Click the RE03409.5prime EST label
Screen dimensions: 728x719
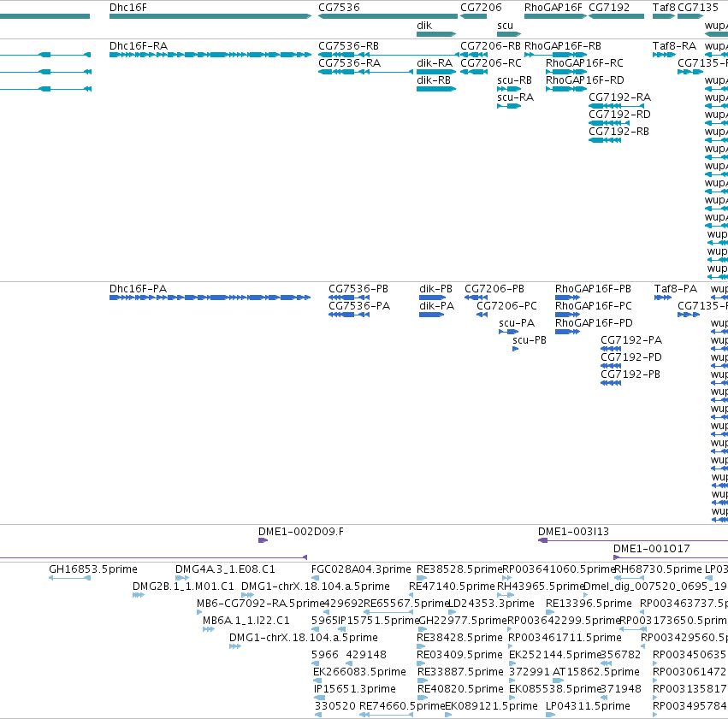(459, 655)
